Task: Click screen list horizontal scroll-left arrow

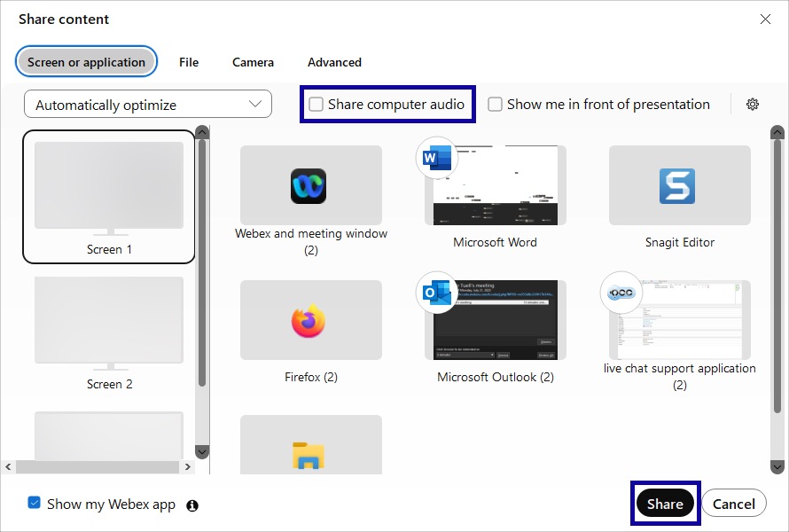Action: pyautogui.click(x=8, y=467)
